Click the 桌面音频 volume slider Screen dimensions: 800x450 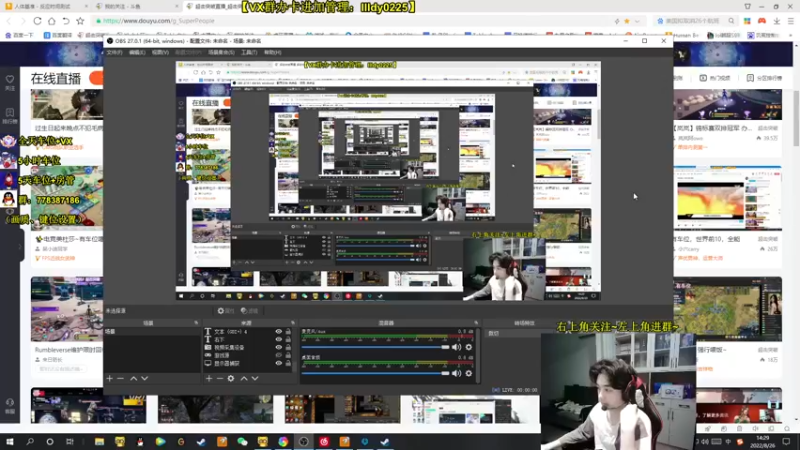pyautogui.click(x=375, y=373)
